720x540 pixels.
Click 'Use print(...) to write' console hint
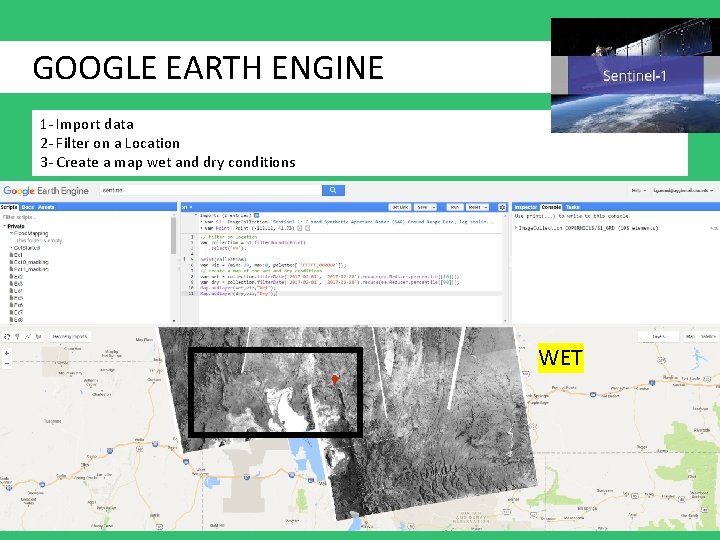point(572,216)
